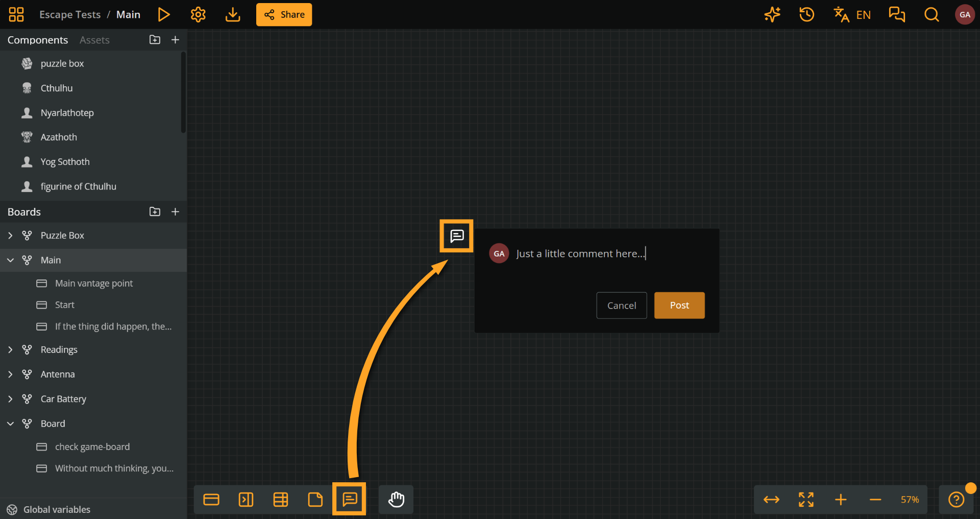
Task: Toggle the hand pan tool
Action: tap(396, 499)
